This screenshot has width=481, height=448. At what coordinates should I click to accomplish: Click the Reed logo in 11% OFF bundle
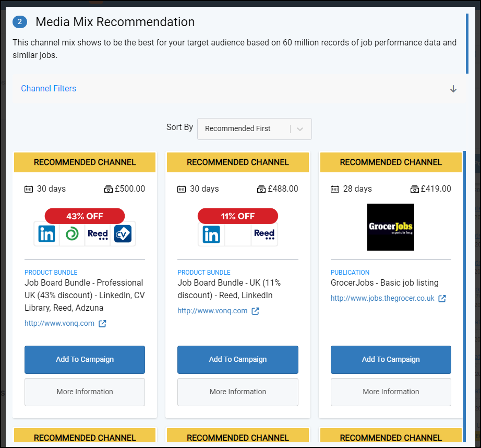click(x=264, y=234)
